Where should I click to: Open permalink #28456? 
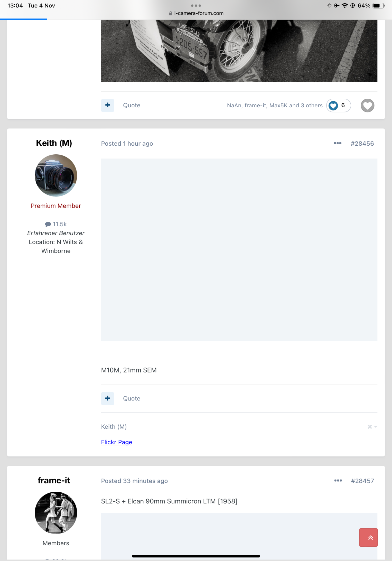(362, 144)
